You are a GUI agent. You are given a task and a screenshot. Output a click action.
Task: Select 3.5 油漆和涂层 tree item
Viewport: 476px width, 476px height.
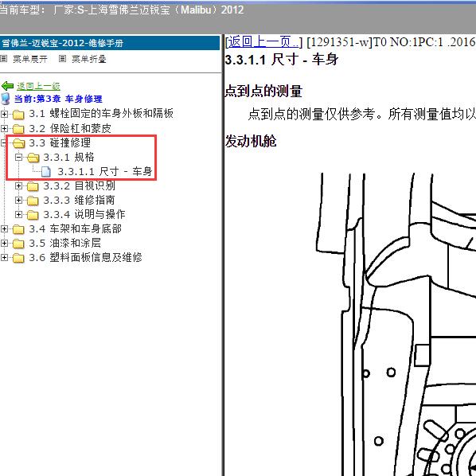(x=65, y=243)
